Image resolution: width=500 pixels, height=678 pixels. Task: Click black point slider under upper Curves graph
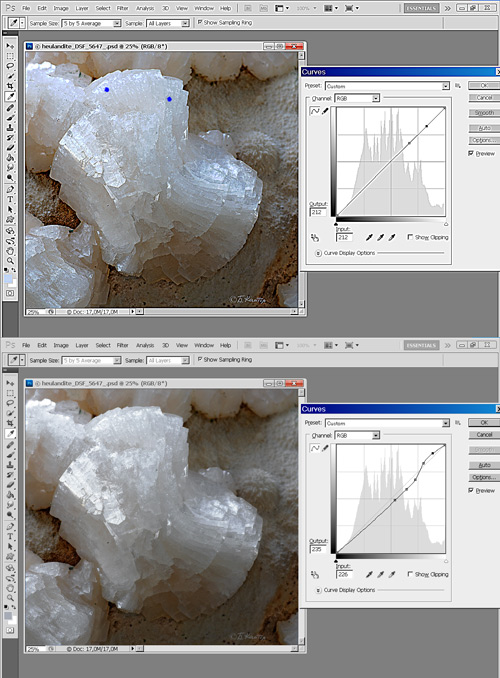[x=336, y=224]
